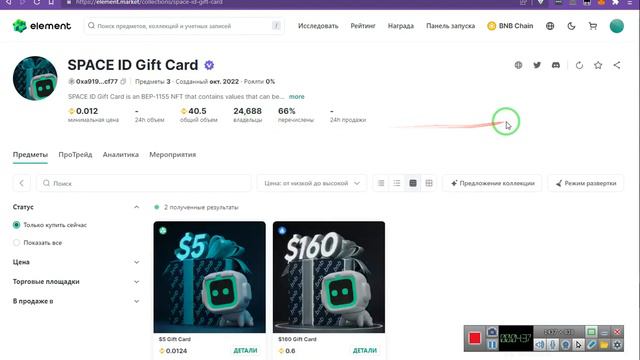Expand the Торговые площадки filter section
This screenshot has width=640, height=360.
pyautogui.click(x=136, y=282)
